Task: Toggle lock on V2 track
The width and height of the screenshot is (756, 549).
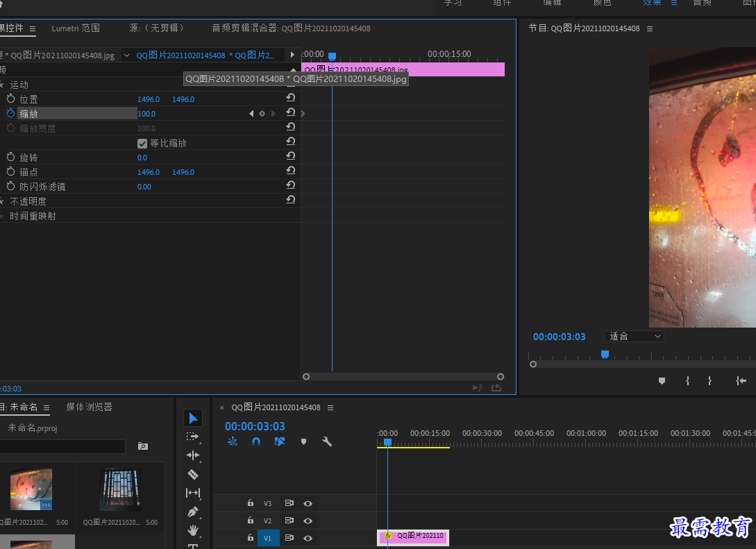Action: tap(251, 520)
